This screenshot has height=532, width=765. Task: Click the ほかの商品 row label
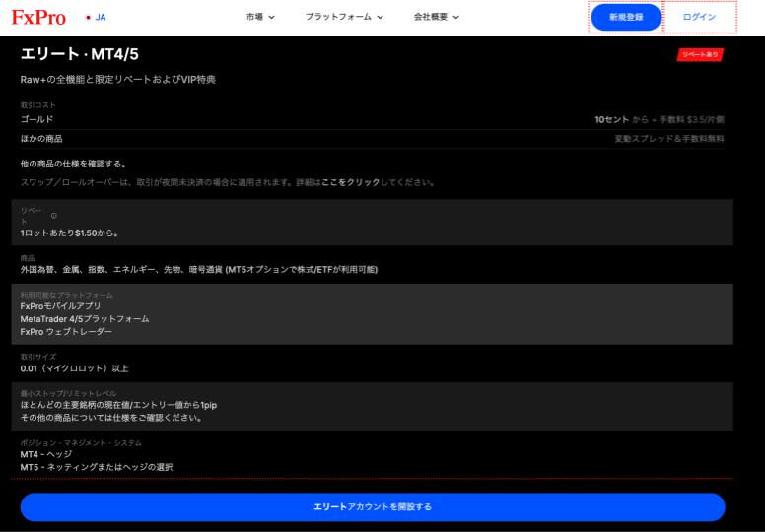click(x=41, y=139)
